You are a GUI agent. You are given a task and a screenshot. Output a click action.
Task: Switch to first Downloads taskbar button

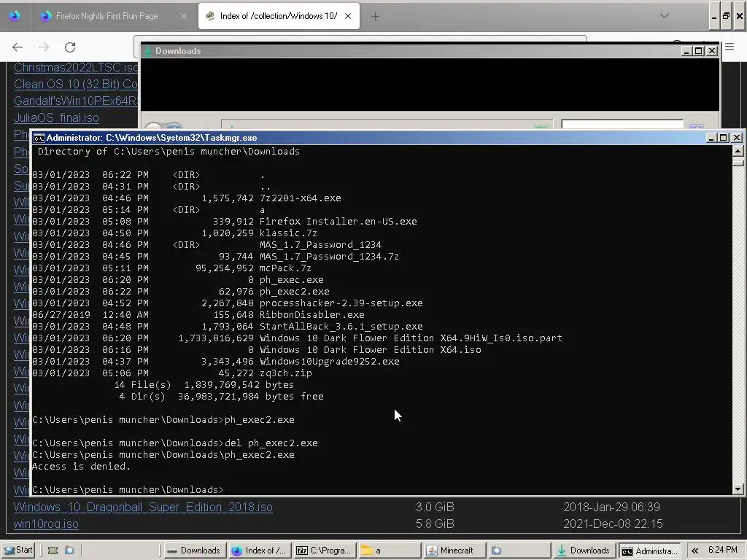point(195,551)
